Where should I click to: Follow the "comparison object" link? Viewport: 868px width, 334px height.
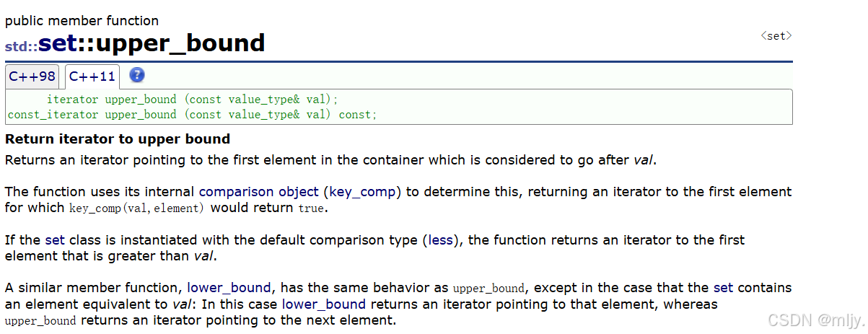(x=258, y=192)
